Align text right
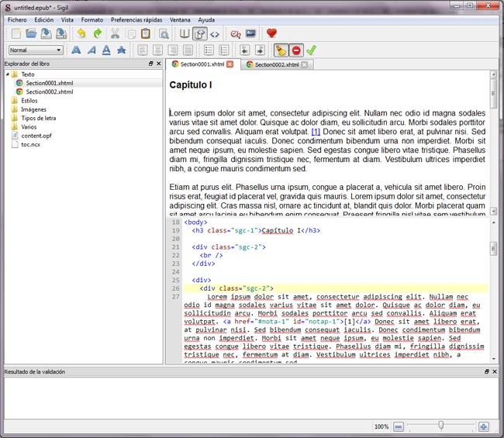 173,50
